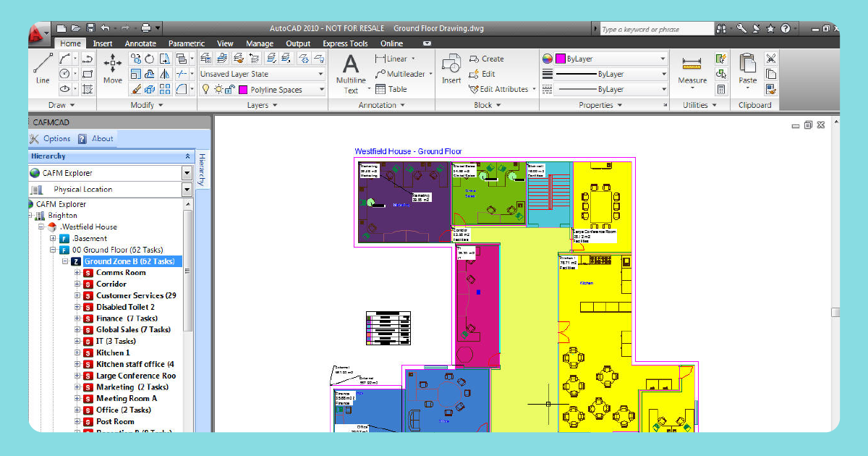868x456 pixels.
Task: Open the Quick Calculator icon
Action: (721, 89)
